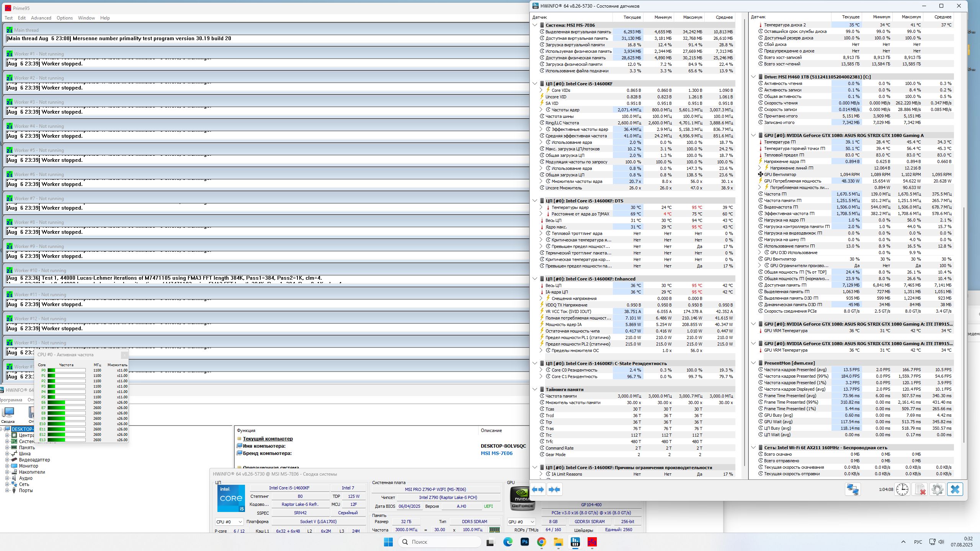Screen dimensions: 980x551
Task: Collapse the Система: MSI MS-7E06 sensor group
Action: (x=535, y=25)
